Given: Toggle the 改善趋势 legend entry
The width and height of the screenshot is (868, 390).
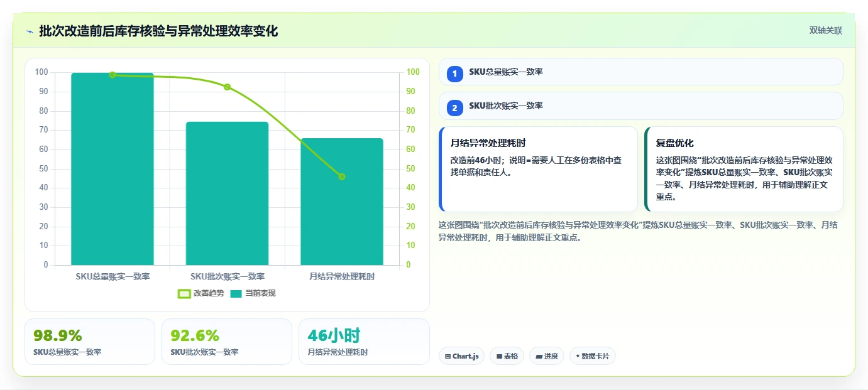Looking at the screenshot, I should [201, 293].
